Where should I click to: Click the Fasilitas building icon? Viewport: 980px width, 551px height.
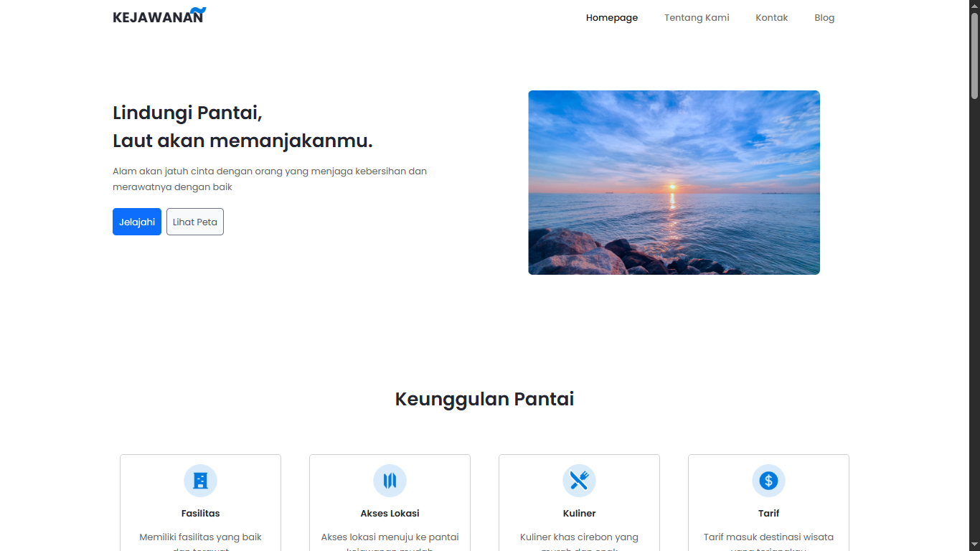[x=200, y=481]
